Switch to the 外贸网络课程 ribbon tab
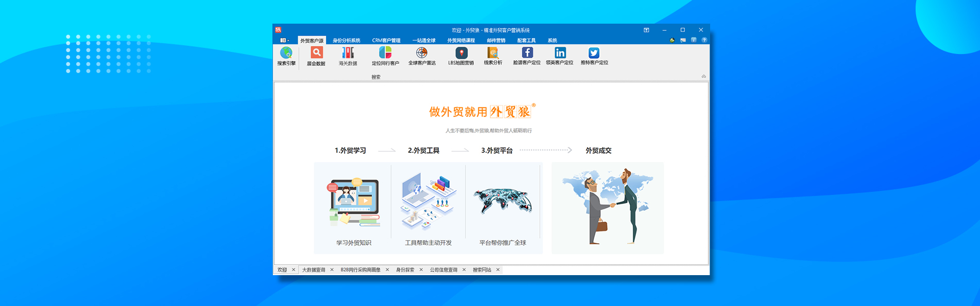The height and width of the screenshot is (306, 980). pos(461,41)
